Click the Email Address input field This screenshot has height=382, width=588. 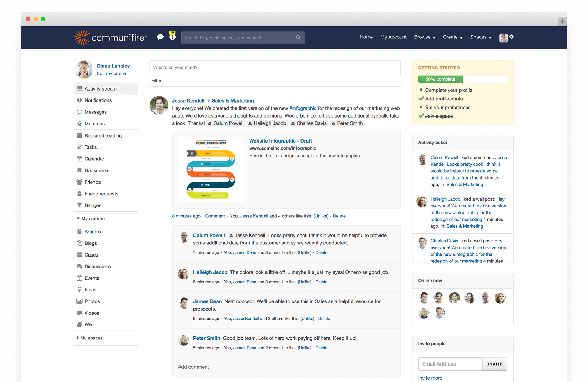pos(450,364)
